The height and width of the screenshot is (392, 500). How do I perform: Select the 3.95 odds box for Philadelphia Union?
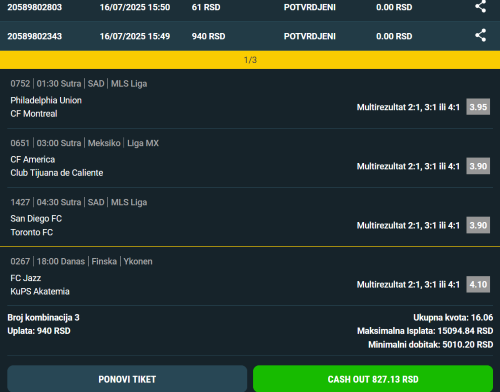coord(478,107)
